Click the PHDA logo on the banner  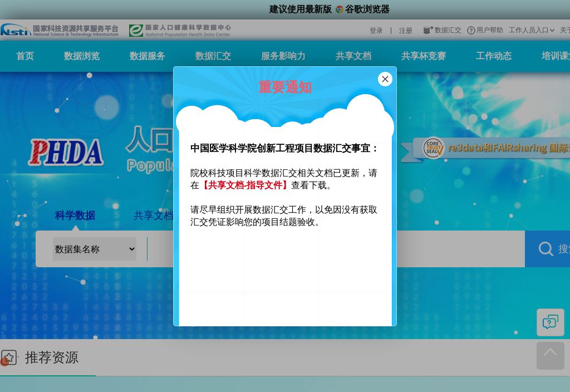pyautogui.click(x=66, y=152)
